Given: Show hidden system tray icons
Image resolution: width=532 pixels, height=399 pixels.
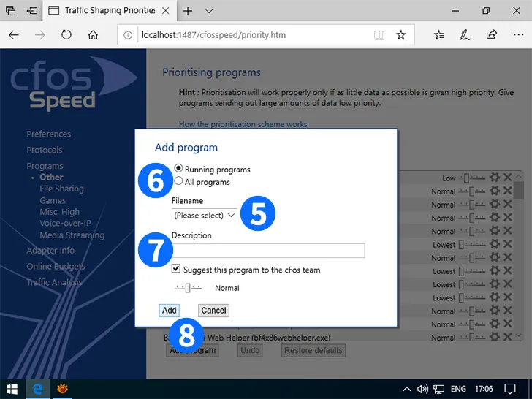Looking at the screenshot, I should point(406,389).
